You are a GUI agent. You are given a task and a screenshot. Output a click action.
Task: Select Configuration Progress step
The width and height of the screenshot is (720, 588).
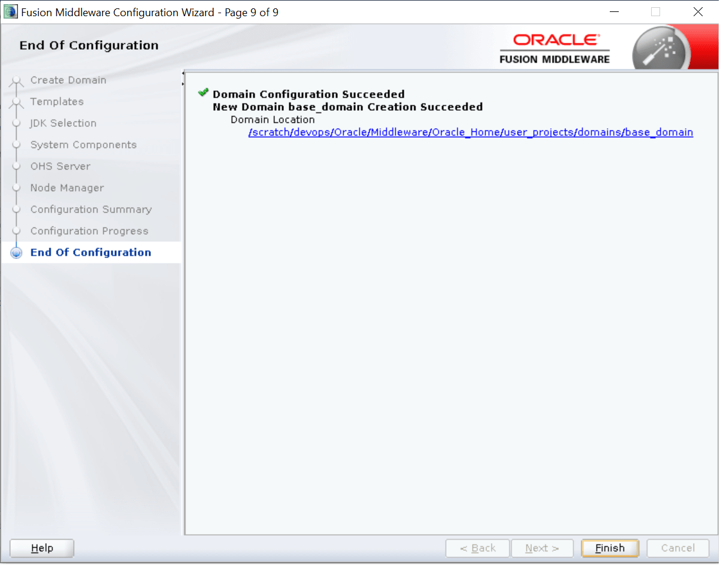pyautogui.click(x=89, y=231)
